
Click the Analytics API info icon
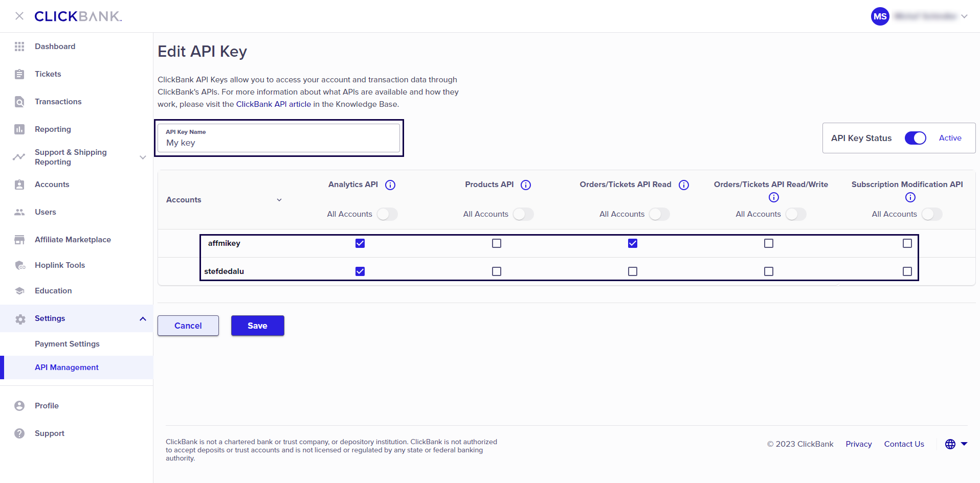pyautogui.click(x=390, y=185)
